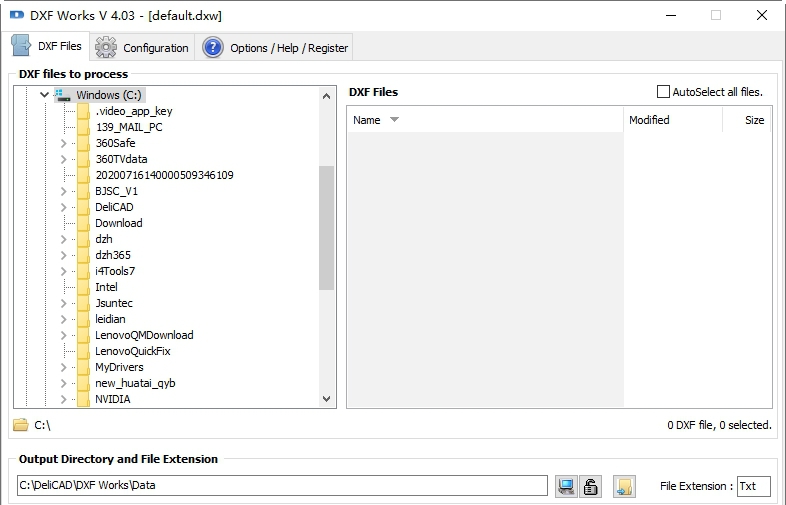
Task: Click the folder icon for leidian
Action: tap(84, 319)
